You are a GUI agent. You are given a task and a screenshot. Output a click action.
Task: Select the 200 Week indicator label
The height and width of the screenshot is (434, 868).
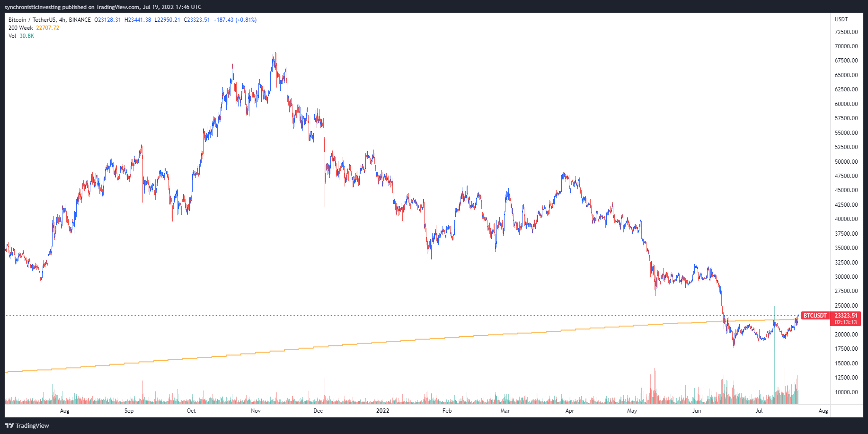pyautogui.click(x=21, y=28)
